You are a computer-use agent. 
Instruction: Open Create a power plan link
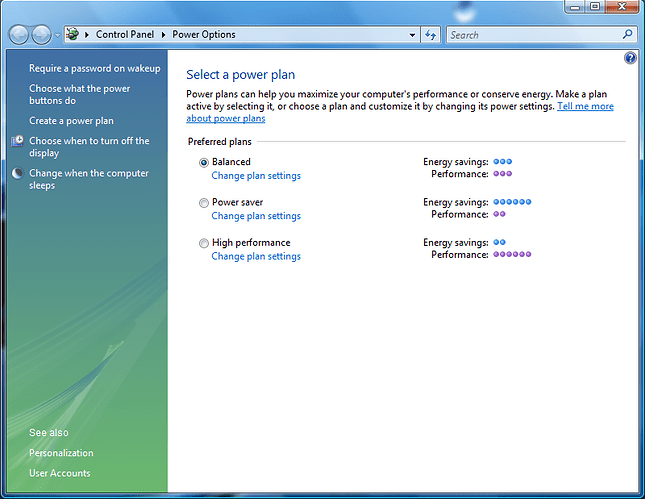click(x=71, y=121)
